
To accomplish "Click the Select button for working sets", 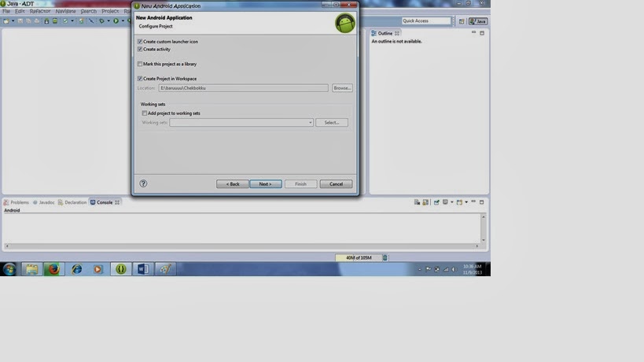I will (x=332, y=123).
